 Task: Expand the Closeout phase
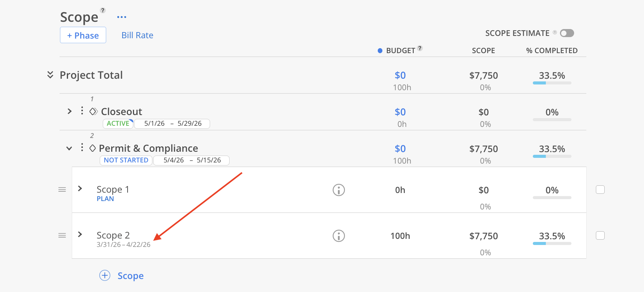point(70,111)
